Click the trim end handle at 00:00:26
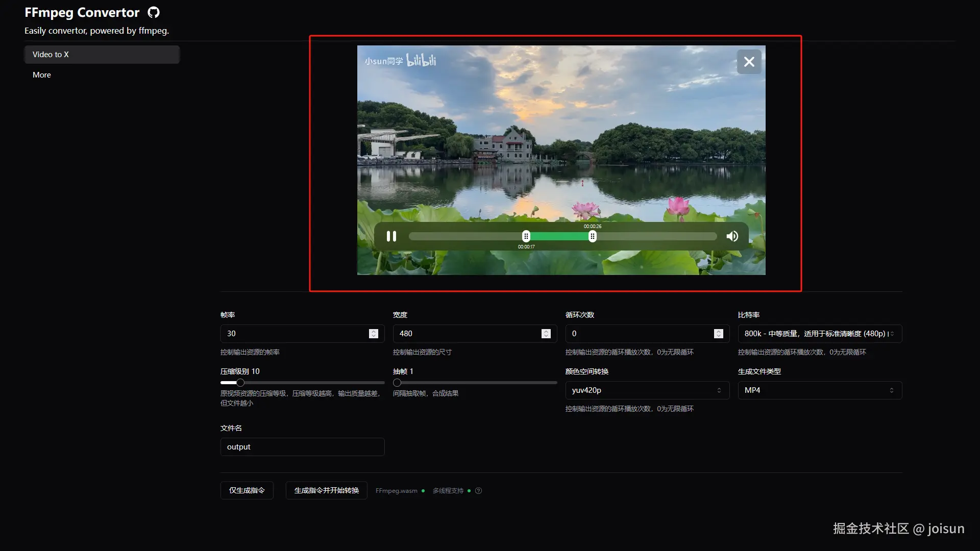The width and height of the screenshot is (980, 551). [592, 236]
